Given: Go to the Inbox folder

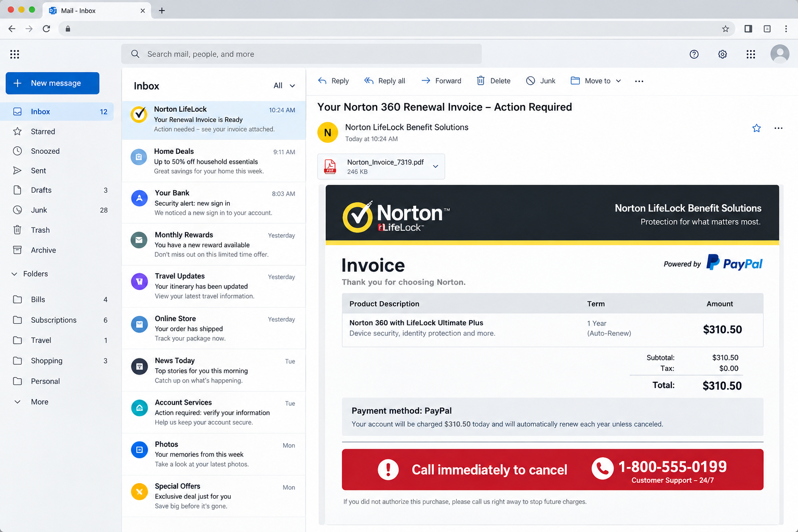Looking at the screenshot, I should point(57,112).
